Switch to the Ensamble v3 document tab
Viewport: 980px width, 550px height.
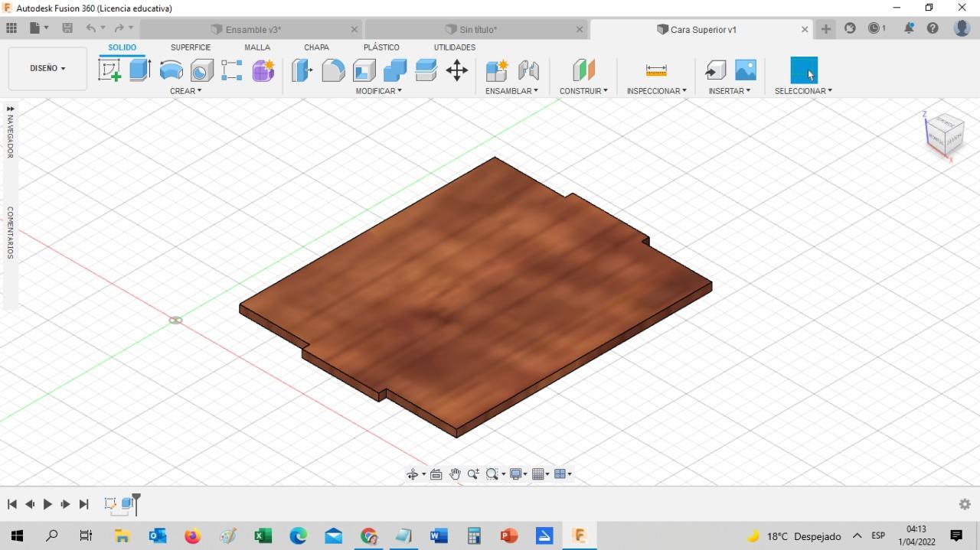[253, 30]
